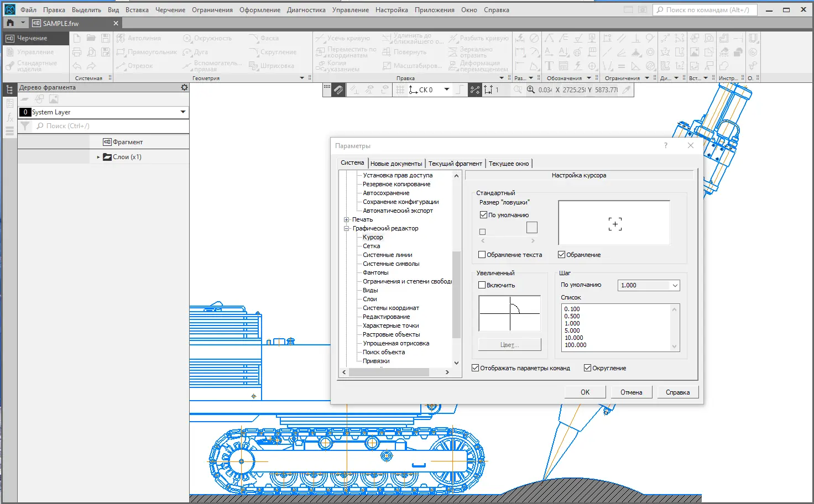Open the Черчение menu
The image size is (814, 504).
pyautogui.click(x=170, y=10)
